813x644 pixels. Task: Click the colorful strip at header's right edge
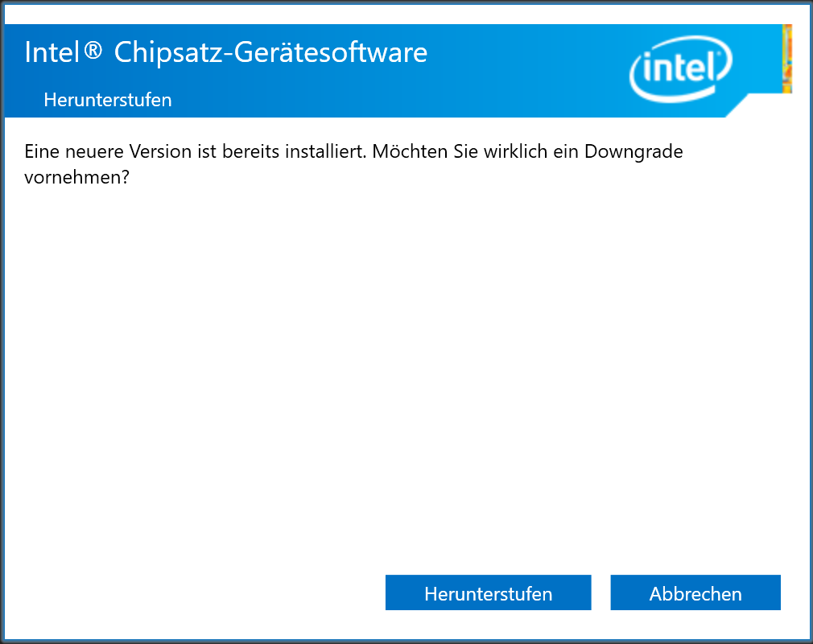(x=787, y=59)
